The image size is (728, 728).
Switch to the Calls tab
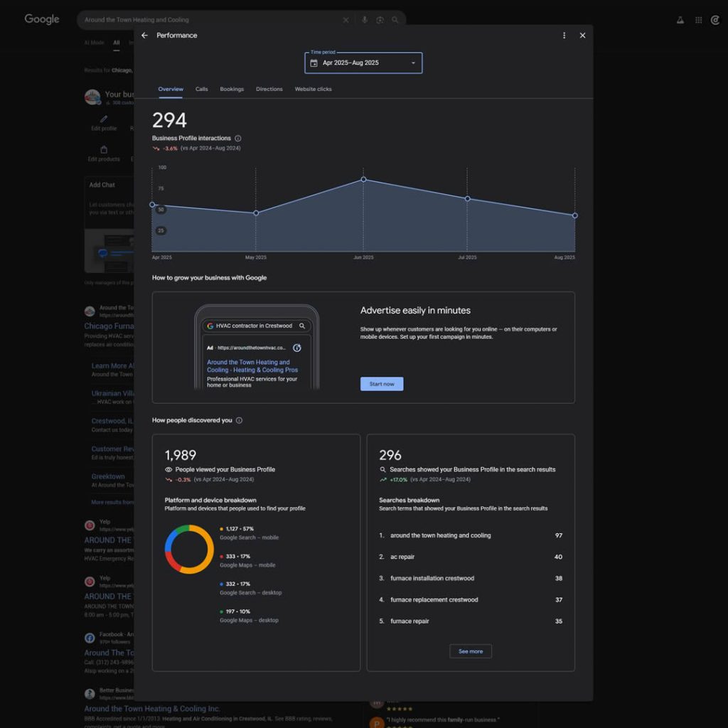point(202,90)
